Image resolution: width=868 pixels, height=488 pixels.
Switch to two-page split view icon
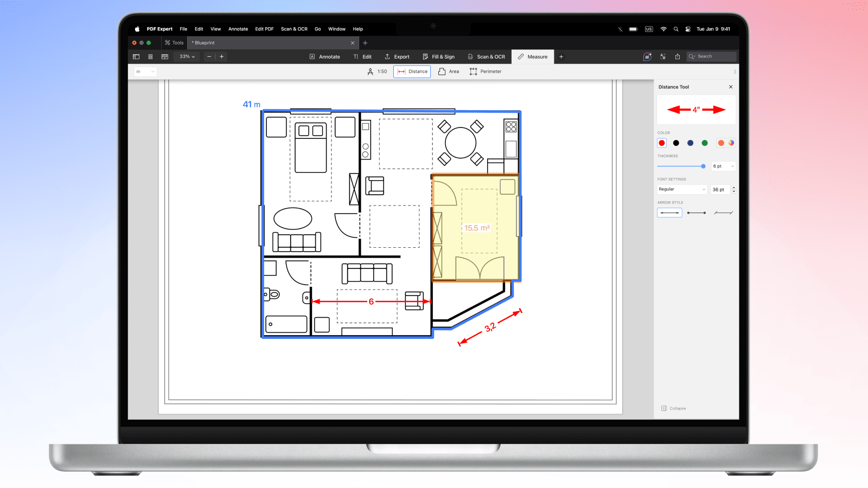[165, 56]
